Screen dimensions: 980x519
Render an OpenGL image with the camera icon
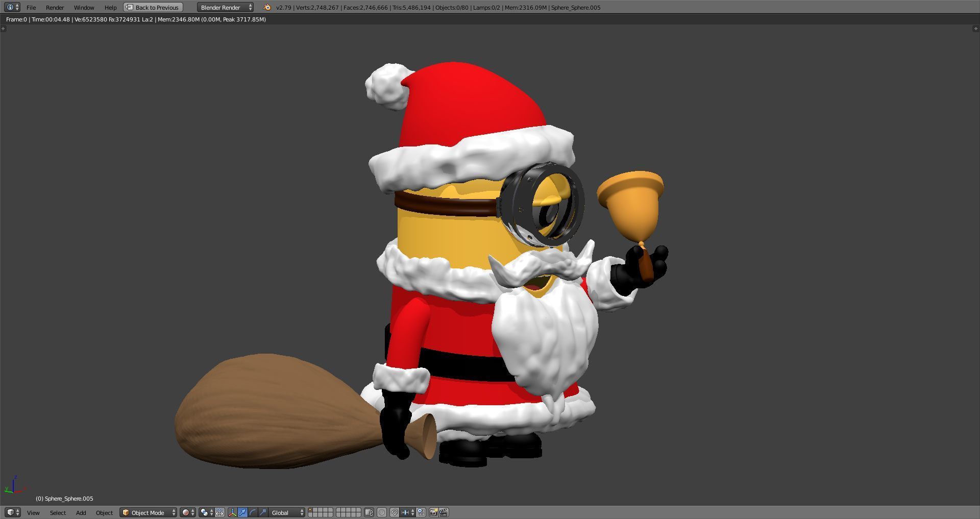[433, 512]
